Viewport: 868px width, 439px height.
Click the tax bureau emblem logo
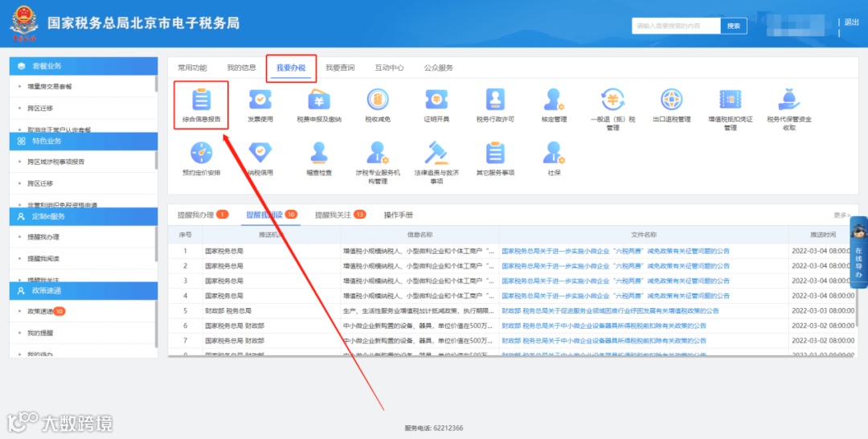24,24
